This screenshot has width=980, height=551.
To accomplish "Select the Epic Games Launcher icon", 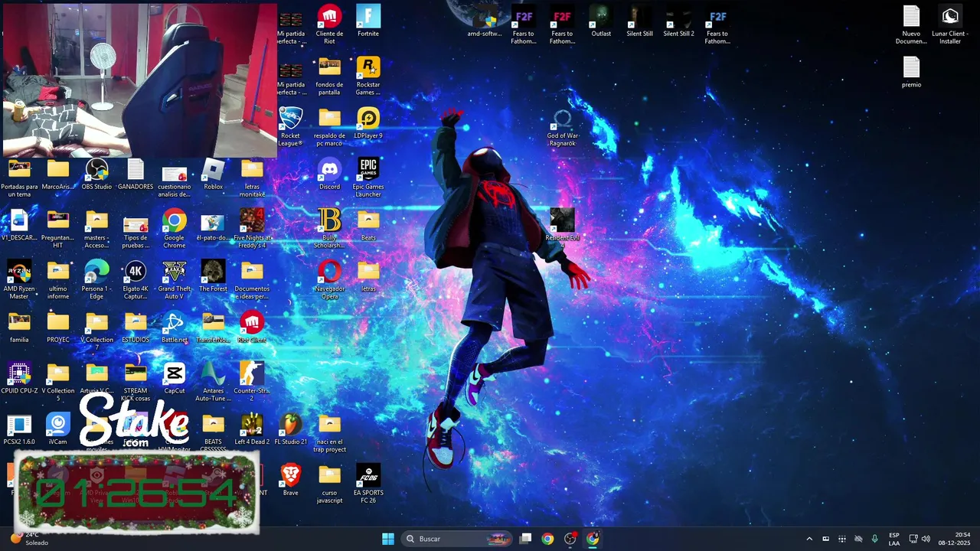I will coord(368,177).
